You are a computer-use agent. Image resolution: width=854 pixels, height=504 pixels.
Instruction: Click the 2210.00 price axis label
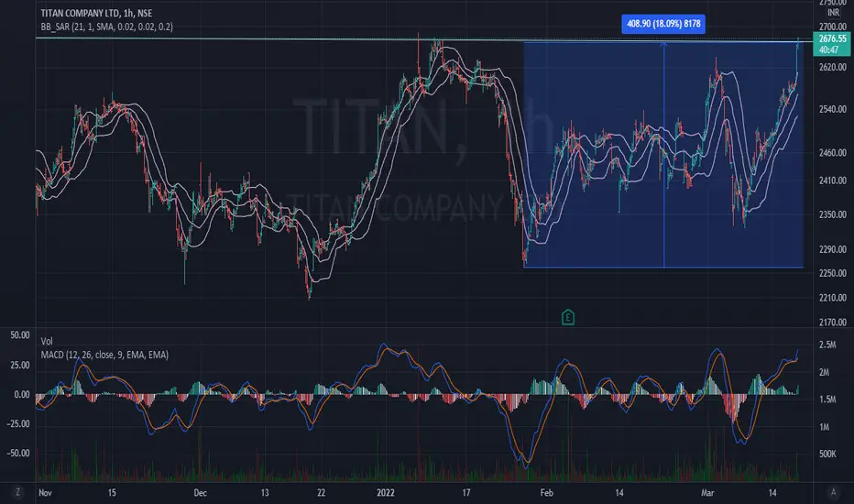[x=833, y=298]
